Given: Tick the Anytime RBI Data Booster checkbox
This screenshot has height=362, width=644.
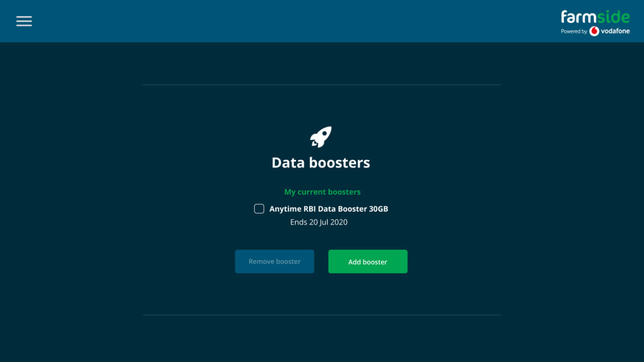Looking at the screenshot, I should tap(259, 208).
